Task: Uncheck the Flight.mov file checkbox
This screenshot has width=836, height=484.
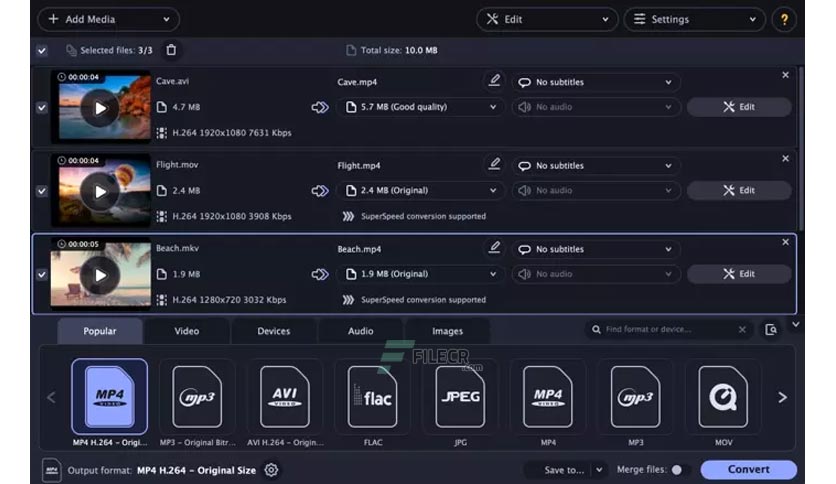Action: [x=42, y=191]
